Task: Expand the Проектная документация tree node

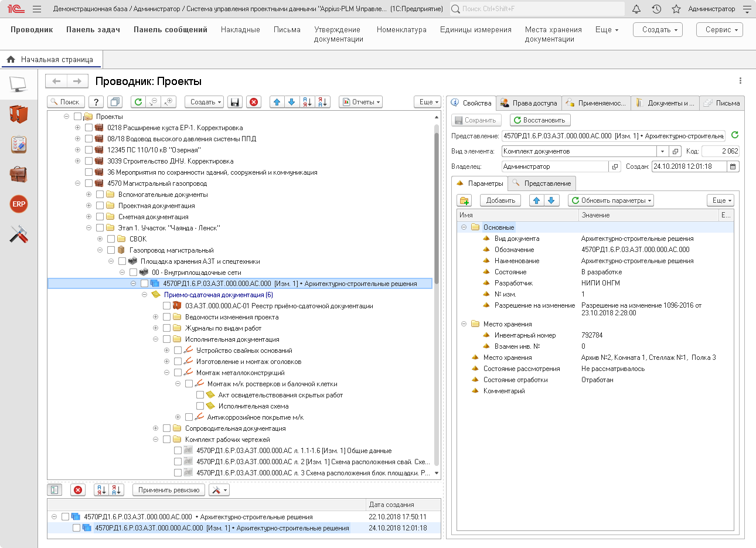Action: tap(88, 206)
